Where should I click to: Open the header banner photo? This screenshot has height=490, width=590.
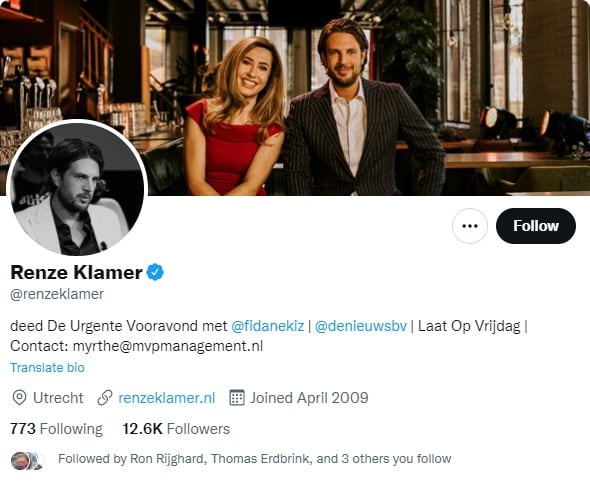[x=295, y=97]
